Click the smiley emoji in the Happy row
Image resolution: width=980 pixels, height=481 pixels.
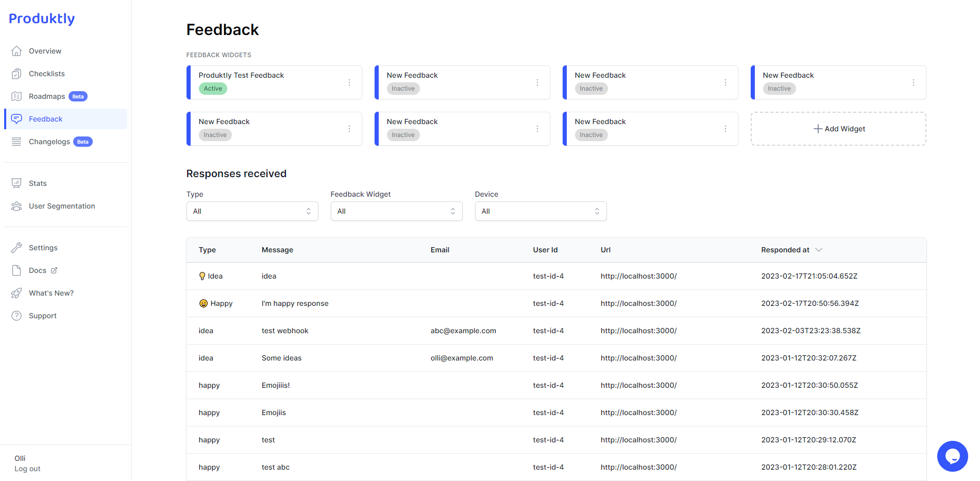pyautogui.click(x=204, y=303)
